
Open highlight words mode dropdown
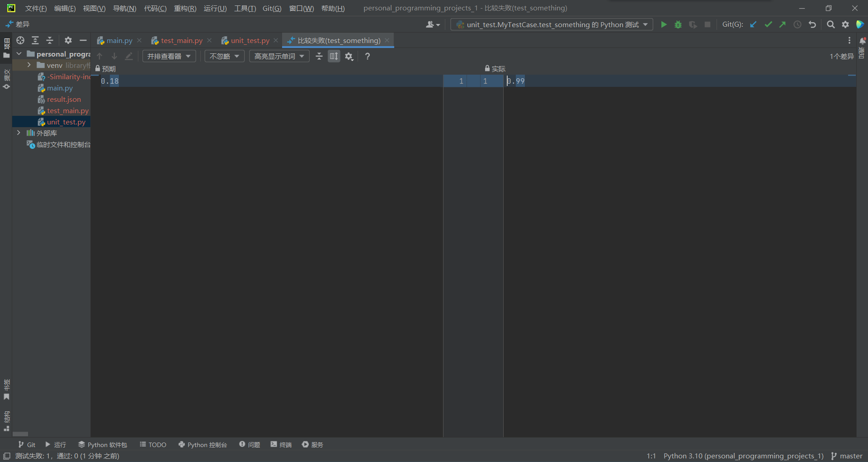pos(279,56)
